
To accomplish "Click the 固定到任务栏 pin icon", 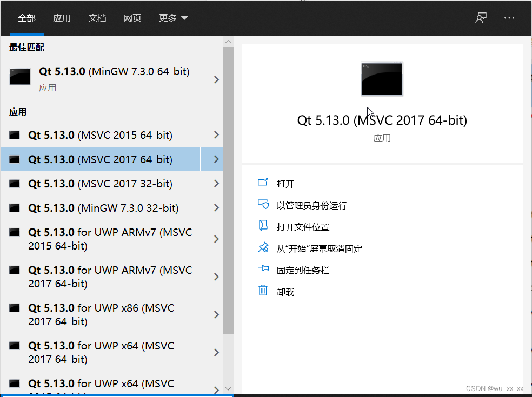I will point(263,270).
